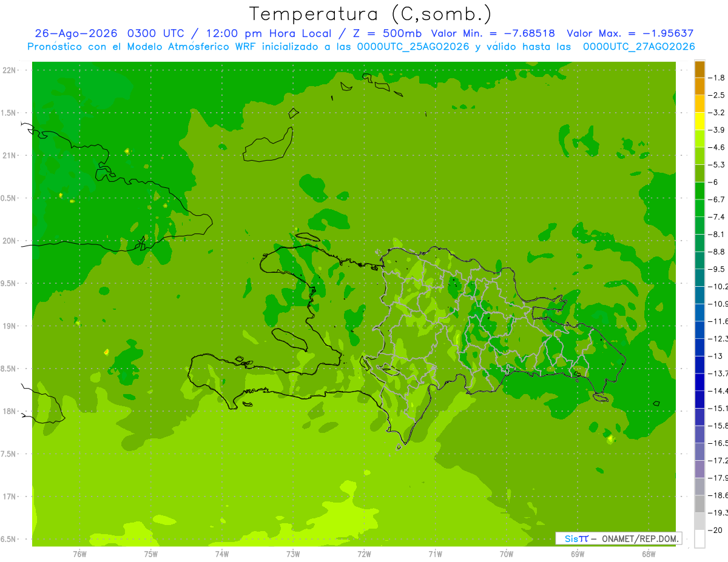Screen dimensions: 728x562
Task: Pick the green swatch between -6 and -6.7
Action: [699, 191]
